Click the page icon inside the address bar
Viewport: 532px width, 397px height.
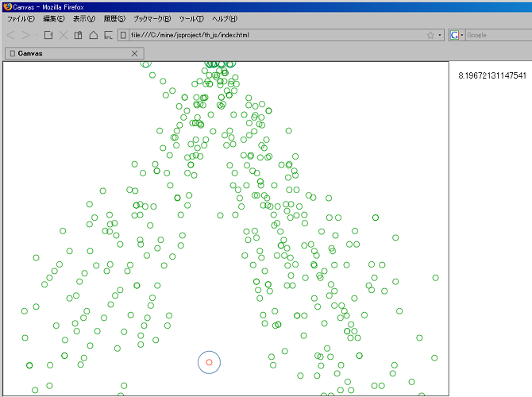click(124, 35)
